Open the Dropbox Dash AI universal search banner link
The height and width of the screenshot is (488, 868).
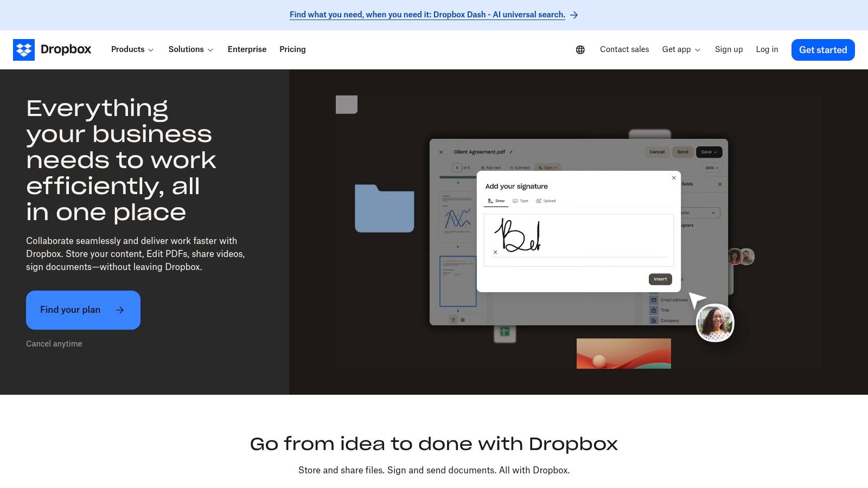pos(427,15)
